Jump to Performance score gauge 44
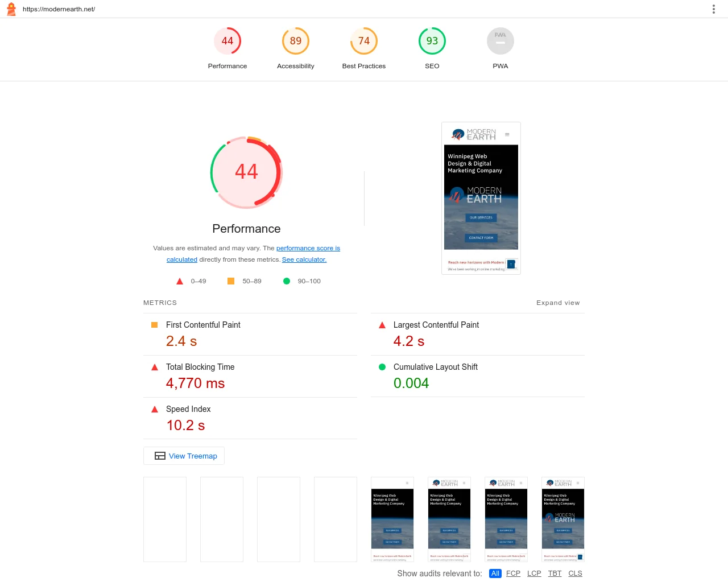This screenshot has height=586, width=728. point(227,42)
